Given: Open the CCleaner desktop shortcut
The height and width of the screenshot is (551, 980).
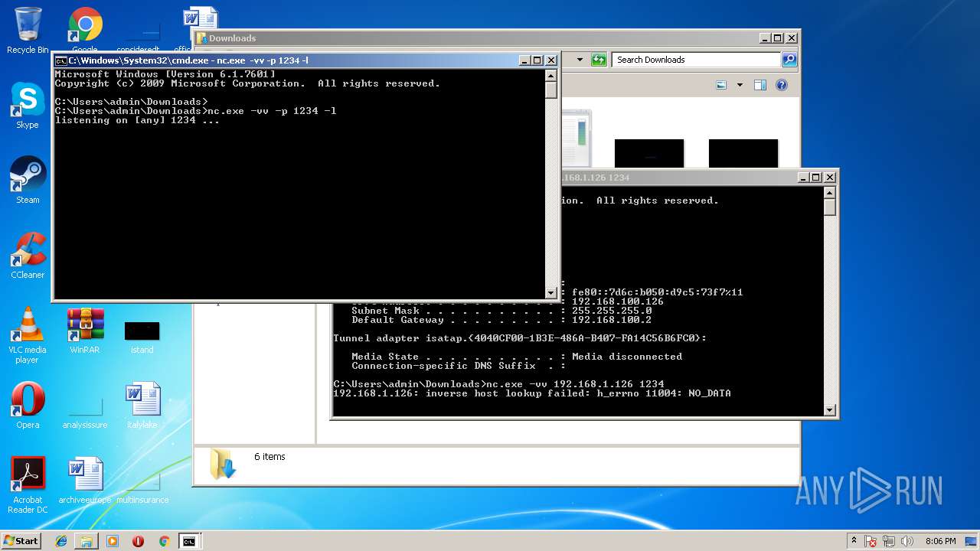Looking at the screenshot, I should 28,256.
